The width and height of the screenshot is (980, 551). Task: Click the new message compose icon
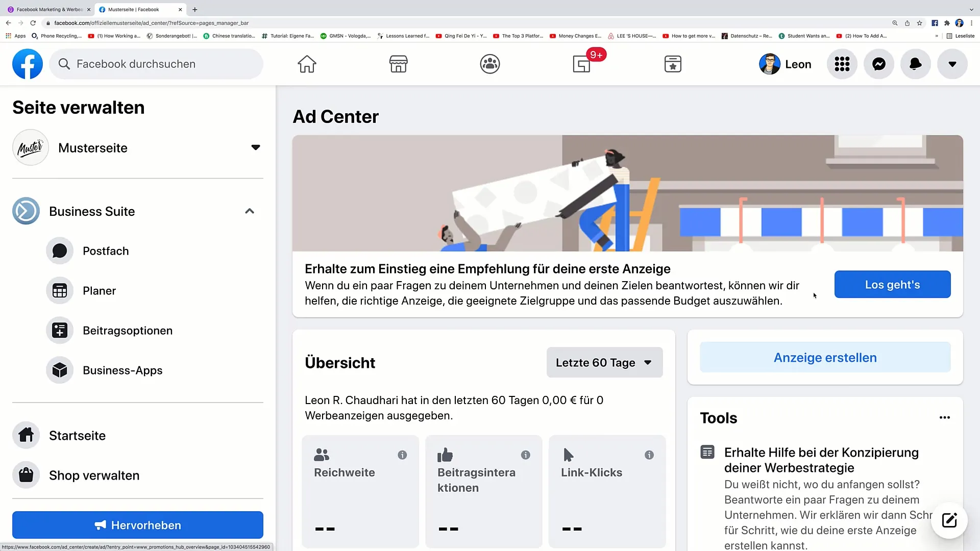click(x=949, y=520)
